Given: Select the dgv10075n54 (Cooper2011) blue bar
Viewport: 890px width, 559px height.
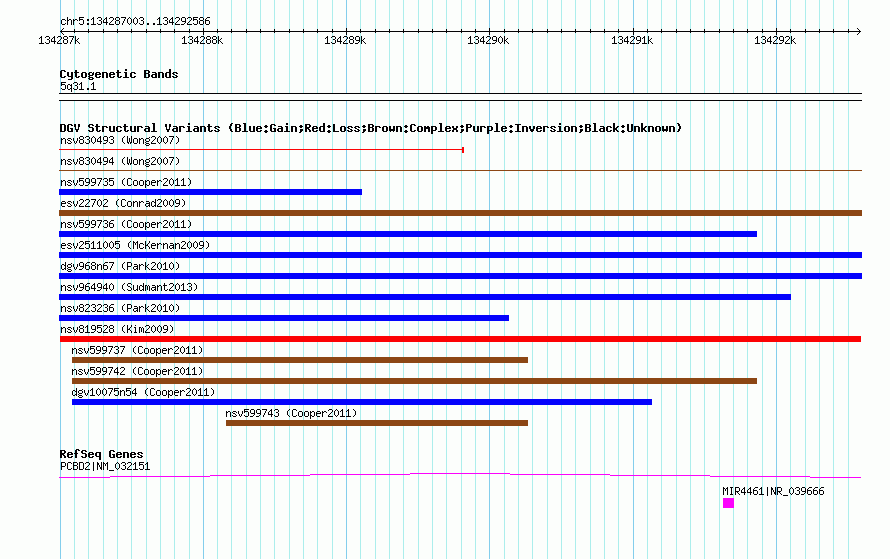Looking at the screenshot, I should pyautogui.click(x=362, y=402).
